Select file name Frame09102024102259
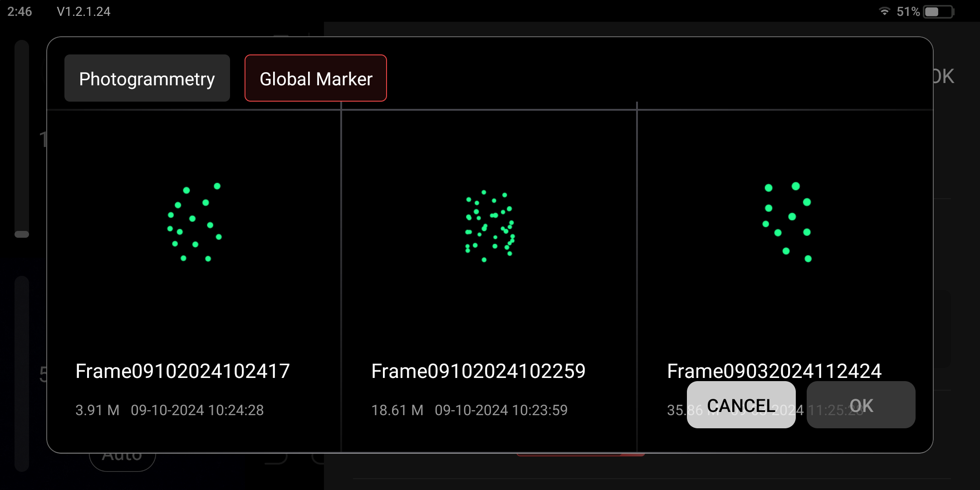 click(478, 371)
